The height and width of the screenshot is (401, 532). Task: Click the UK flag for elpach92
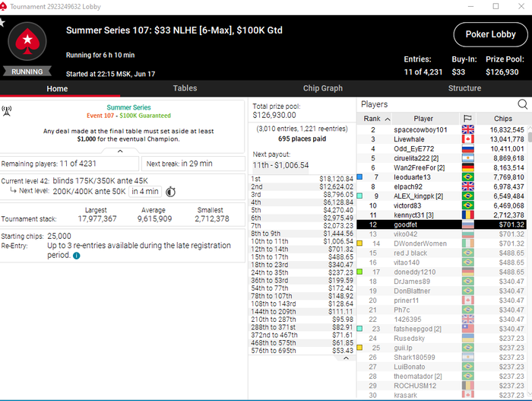(468, 186)
